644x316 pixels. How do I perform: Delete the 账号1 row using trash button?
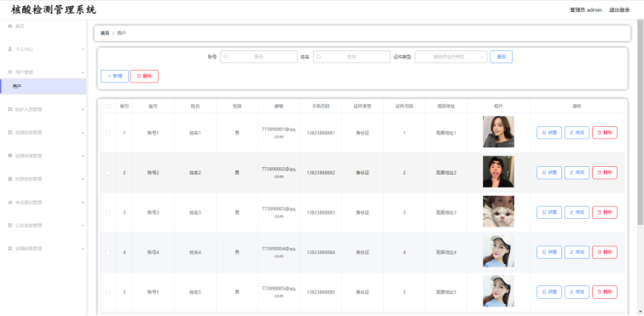point(605,133)
